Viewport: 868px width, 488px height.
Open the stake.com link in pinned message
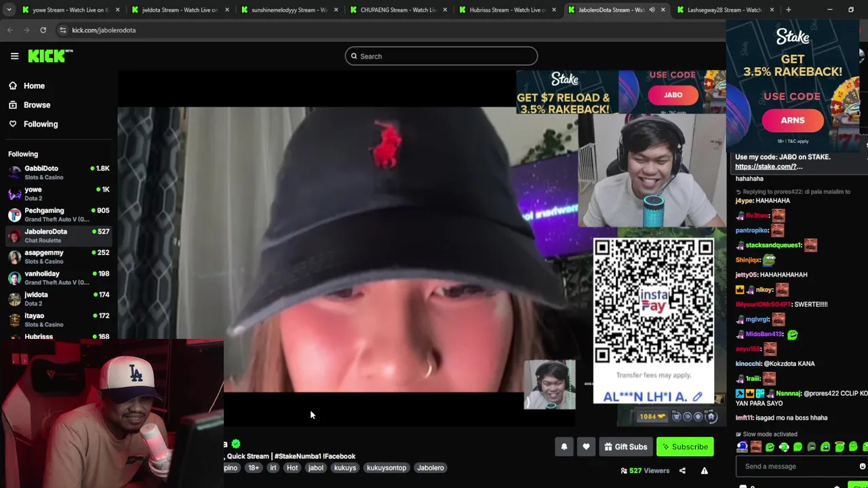pyautogui.click(x=768, y=167)
